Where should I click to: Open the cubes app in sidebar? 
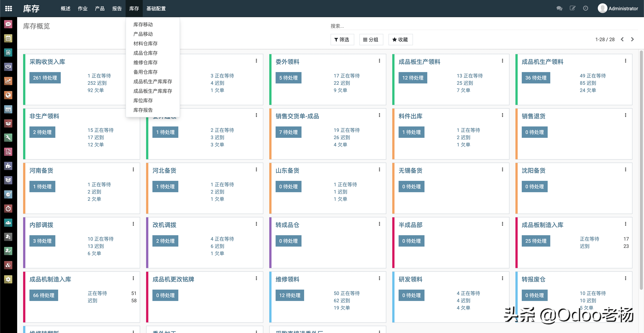click(8, 265)
